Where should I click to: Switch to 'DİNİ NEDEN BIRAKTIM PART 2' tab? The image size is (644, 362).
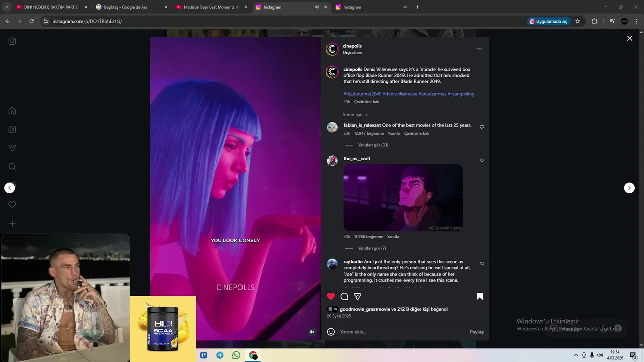50,7
